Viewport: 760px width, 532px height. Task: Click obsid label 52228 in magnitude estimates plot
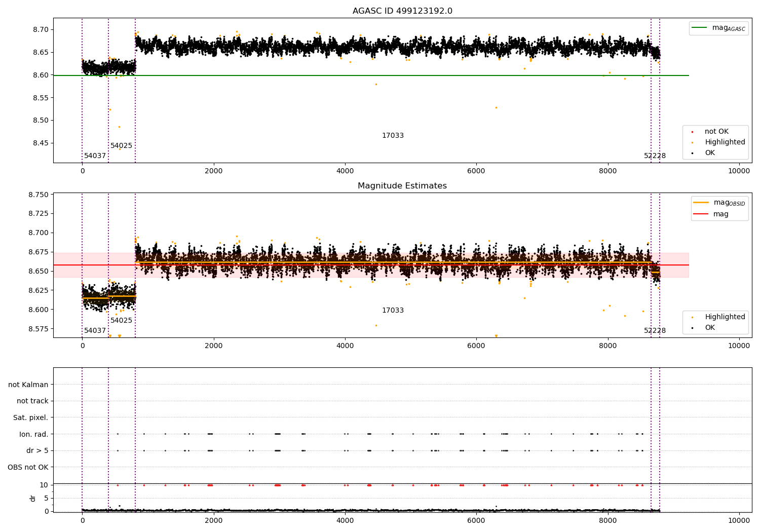tap(655, 331)
